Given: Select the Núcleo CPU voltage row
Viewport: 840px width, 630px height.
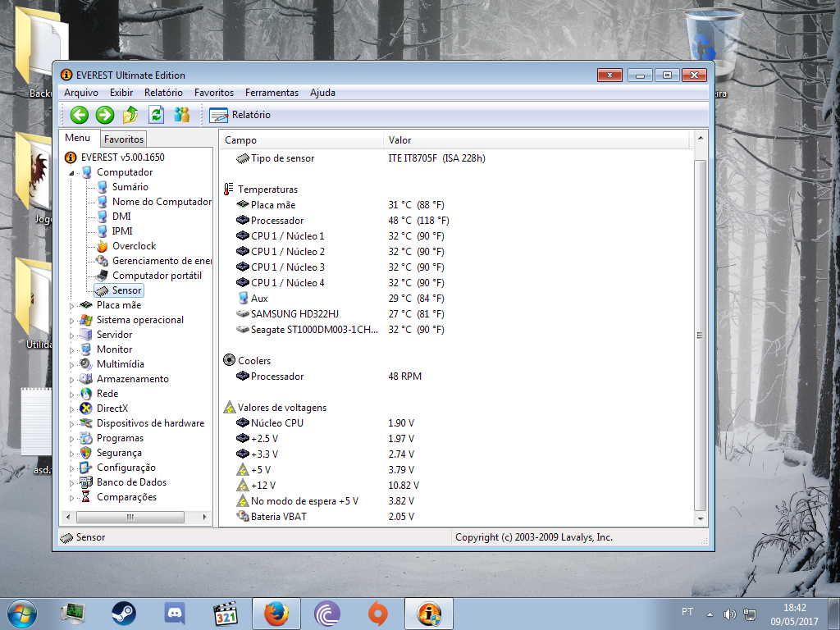Looking at the screenshot, I should tap(456, 423).
